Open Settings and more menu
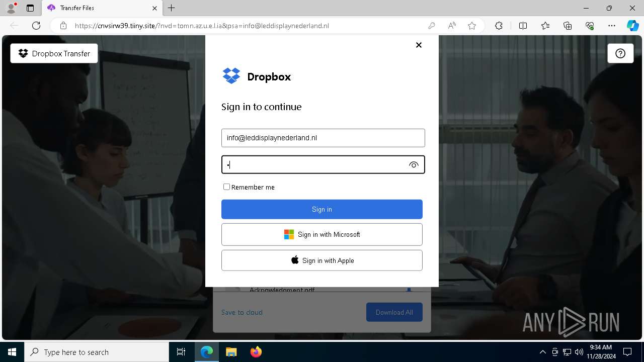 (x=612, y=26)
